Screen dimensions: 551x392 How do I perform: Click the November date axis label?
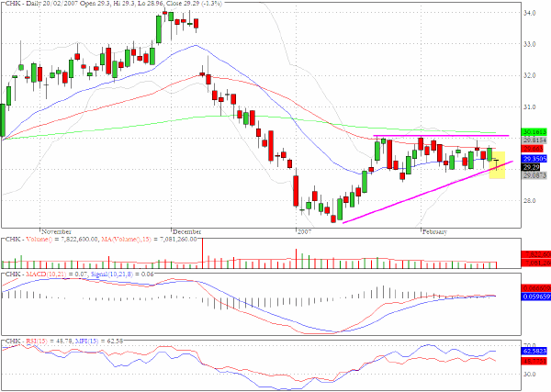[56, 231]
